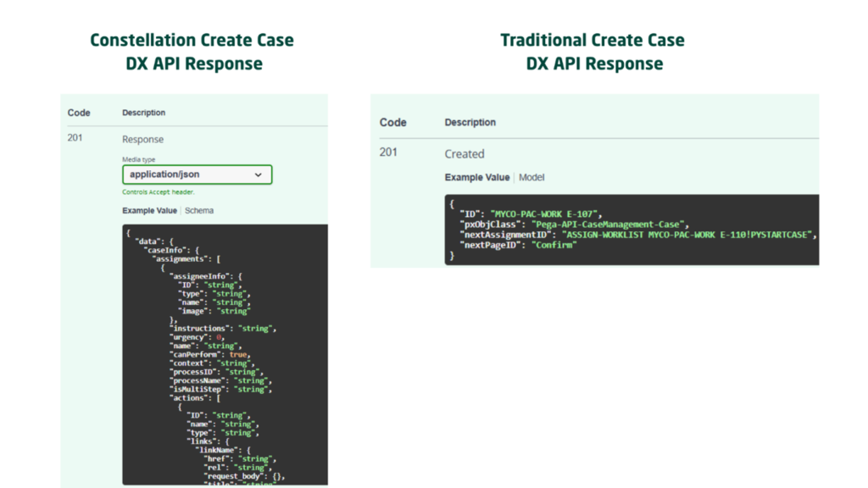The image size is (868, 488).
Task: Switch to Model tab in Traditional response
Action: (x=531, y=177)
